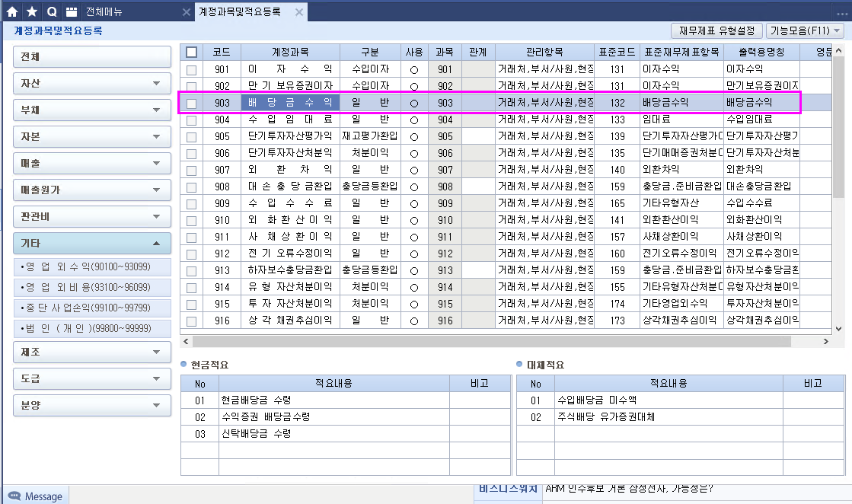Expand the 자본 category
Viewport: 852px width, 504px height.
pos(92,136)
